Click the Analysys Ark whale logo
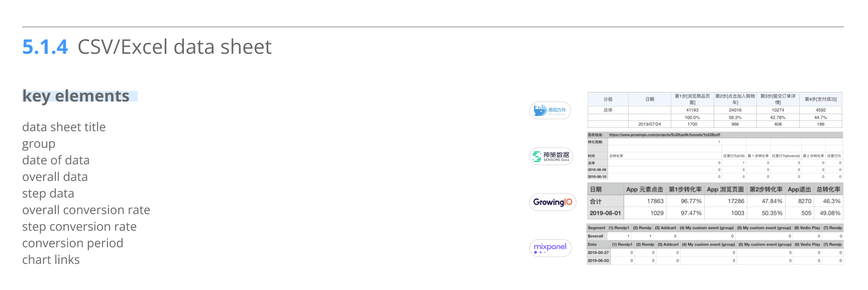The image size is (868, 290). [x=550, y=110]
